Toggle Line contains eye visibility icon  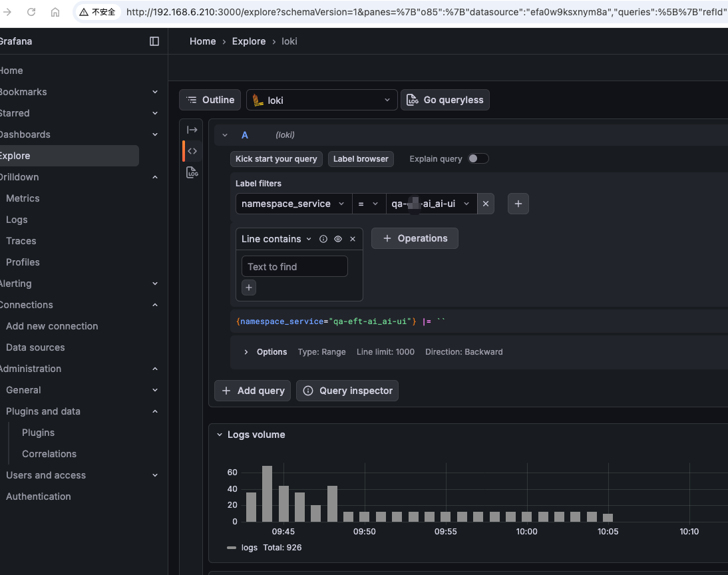338,239
